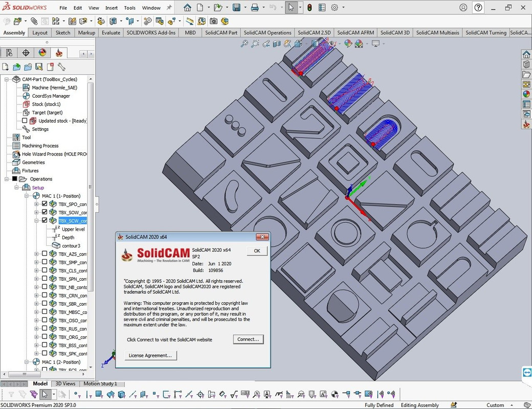Check the Updated stock checkbox

click(x=25, y=120)
